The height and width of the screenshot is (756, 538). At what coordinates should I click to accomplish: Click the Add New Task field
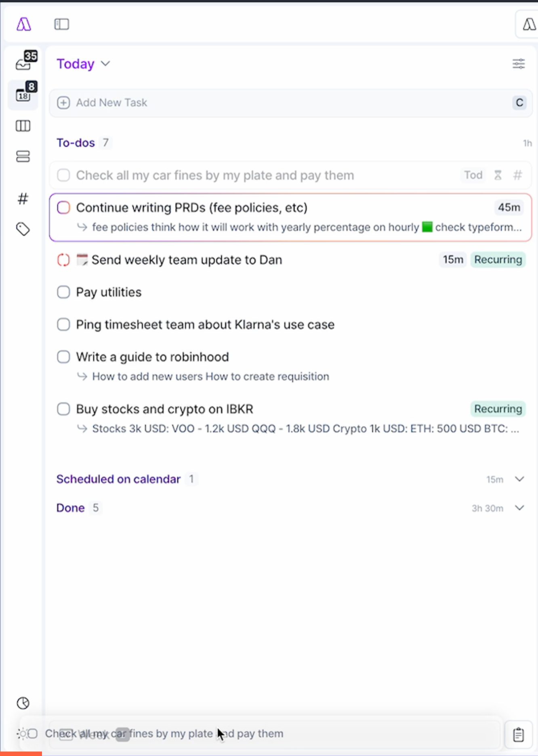point(291,103)
